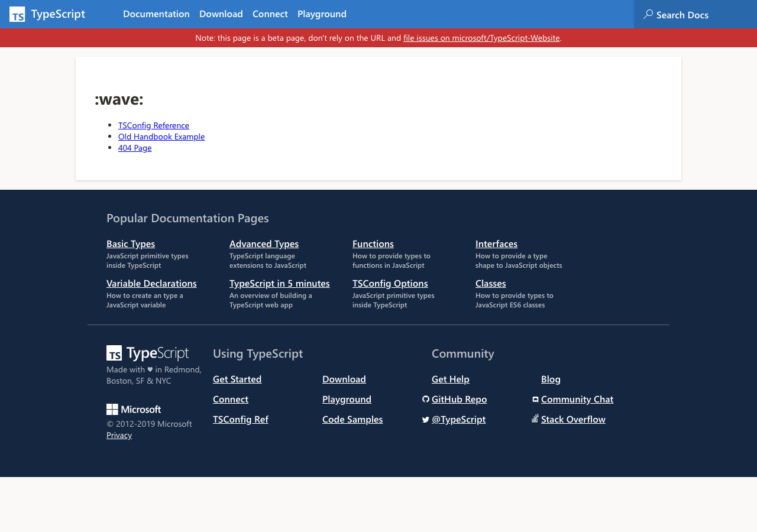Viewport: 757px width, 532px height.
Task: Click Get Help under Community
Action: 451,379
